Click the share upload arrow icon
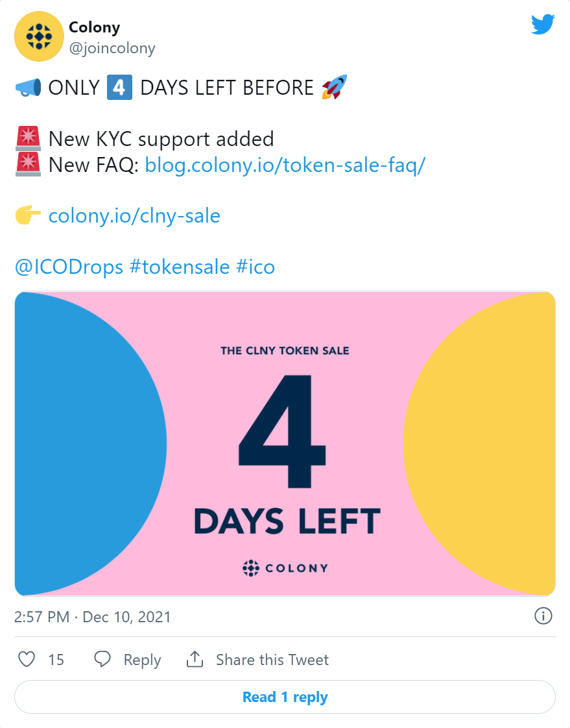This screenshot has width=570, height=728. click(195, 659)
